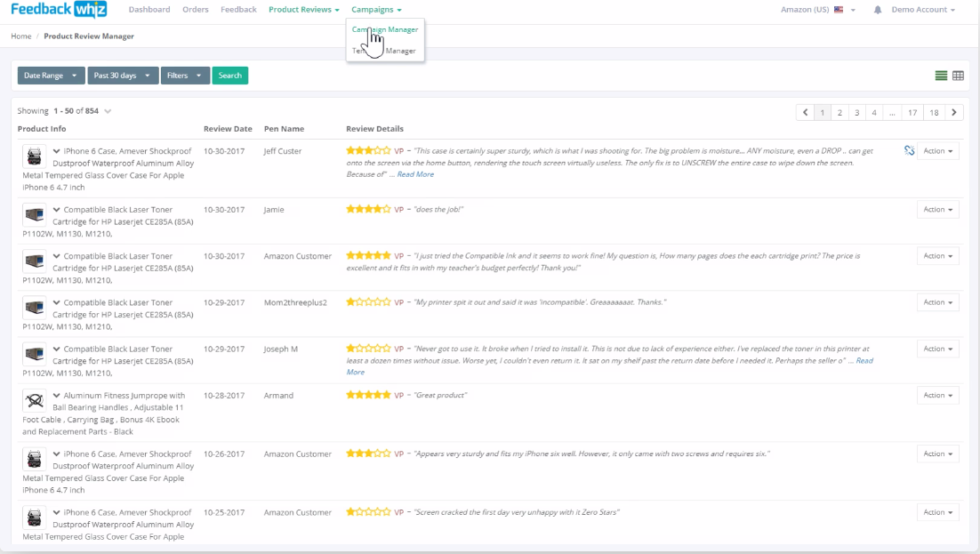Click the Review Date column header
Viewport: 980px width, 554px height.
pos(228,129)
